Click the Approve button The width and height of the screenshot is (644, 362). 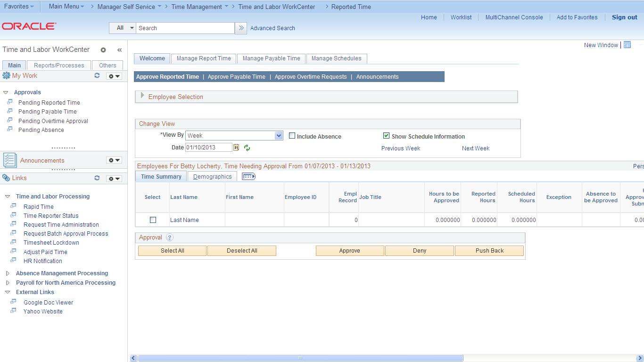click(x=349, y=250)
